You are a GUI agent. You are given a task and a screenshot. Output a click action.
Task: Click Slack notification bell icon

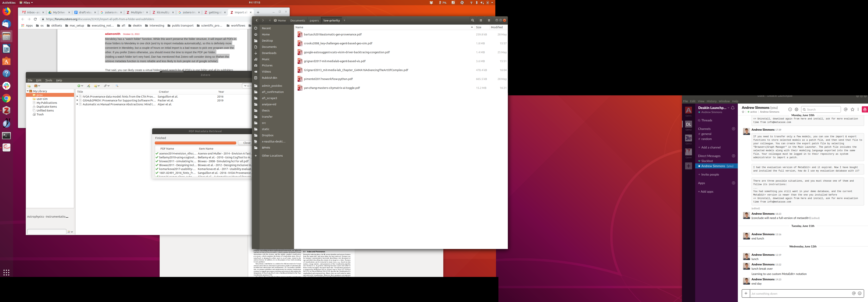733,108
